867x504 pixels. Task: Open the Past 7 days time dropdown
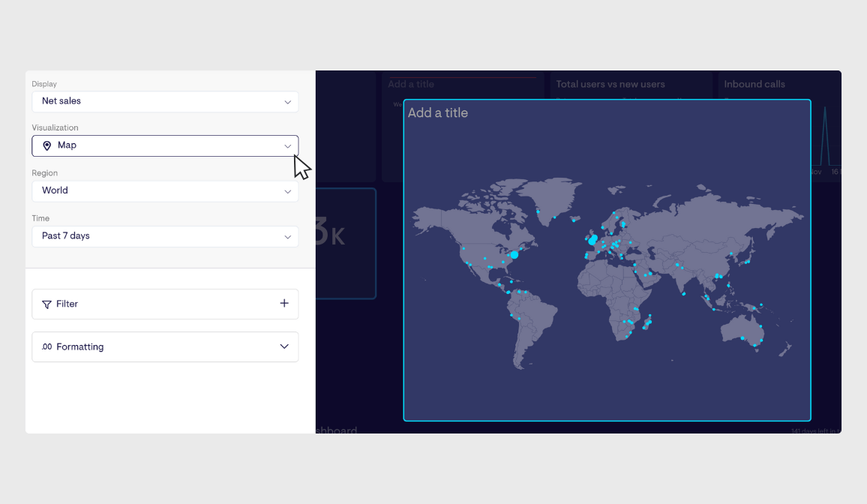point(165,236)
